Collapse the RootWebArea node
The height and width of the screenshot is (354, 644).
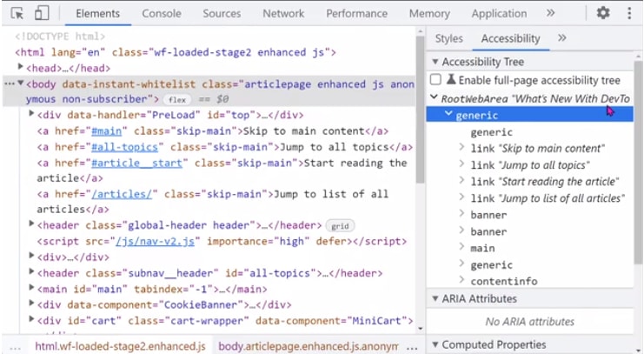434,97
